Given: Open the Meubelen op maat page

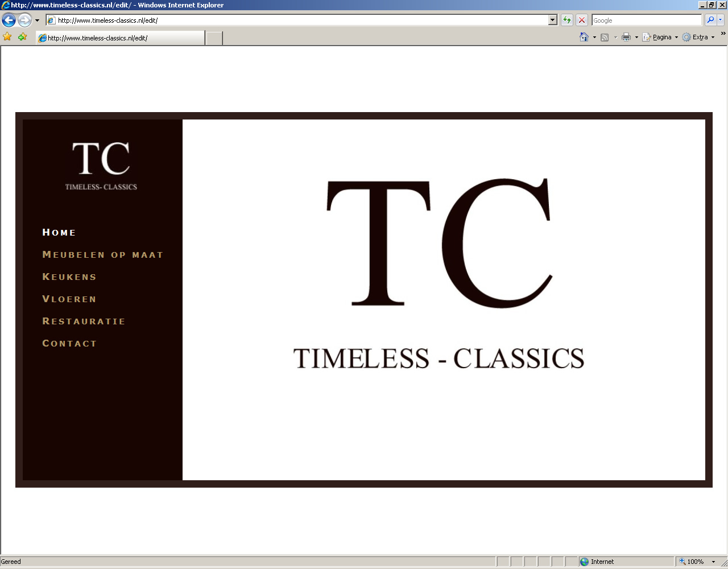Looking at the screenshot, I should tap(103, 254).
